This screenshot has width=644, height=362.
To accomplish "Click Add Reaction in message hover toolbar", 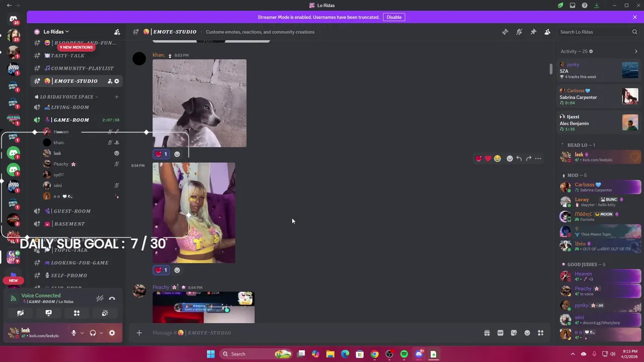I will pyautogui.click(x=510, y=158).
